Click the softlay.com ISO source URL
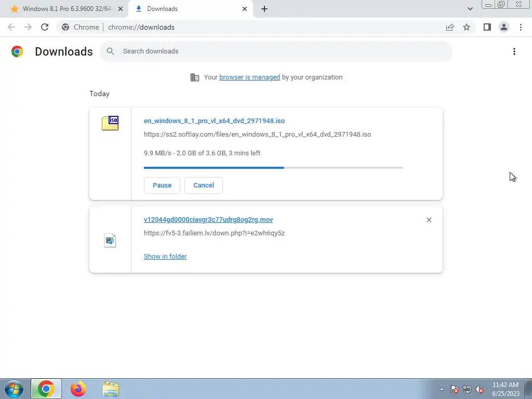 click(257, 135)
